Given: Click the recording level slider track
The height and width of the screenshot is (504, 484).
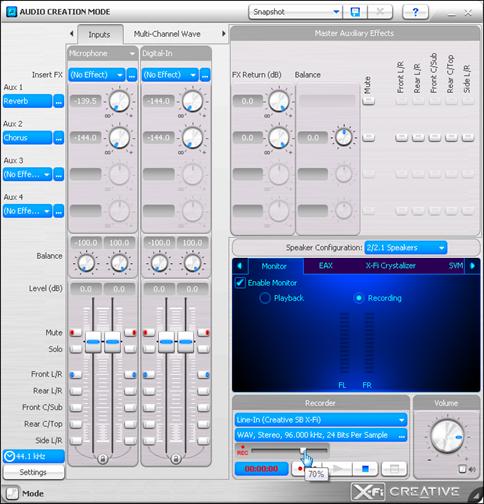Looking at the screenshot, I should point(289,450).
